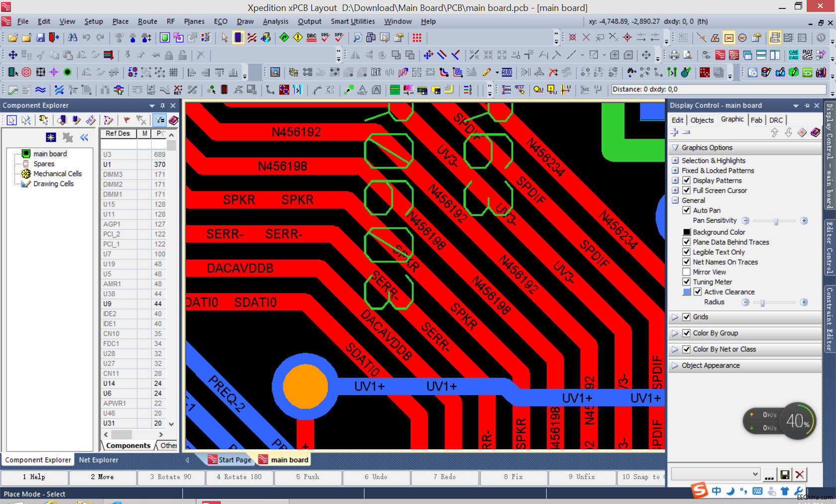The width and height of the screenshot is (836, 504).
Task: Toggle the Tuning Meter checkbox
Action: 686,282
